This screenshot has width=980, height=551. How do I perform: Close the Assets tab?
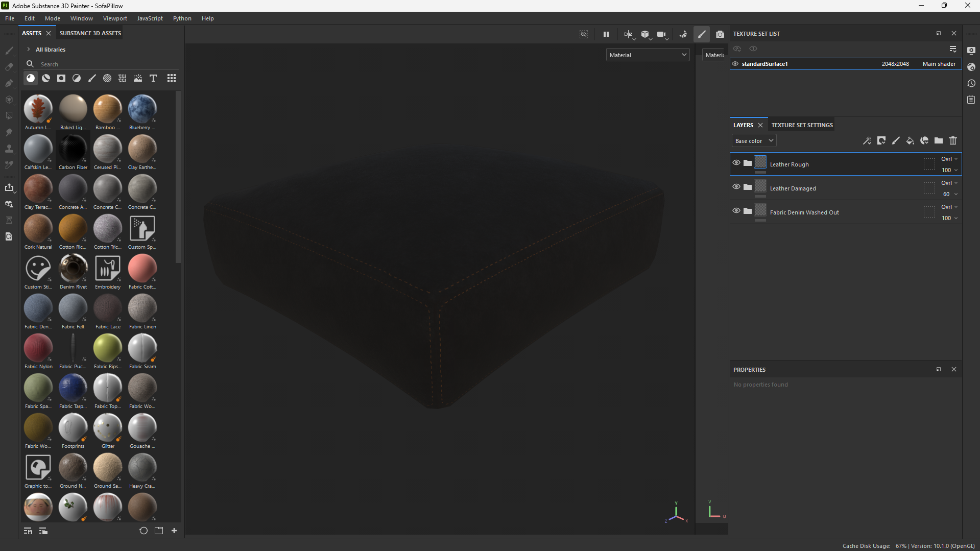point(49,33)
